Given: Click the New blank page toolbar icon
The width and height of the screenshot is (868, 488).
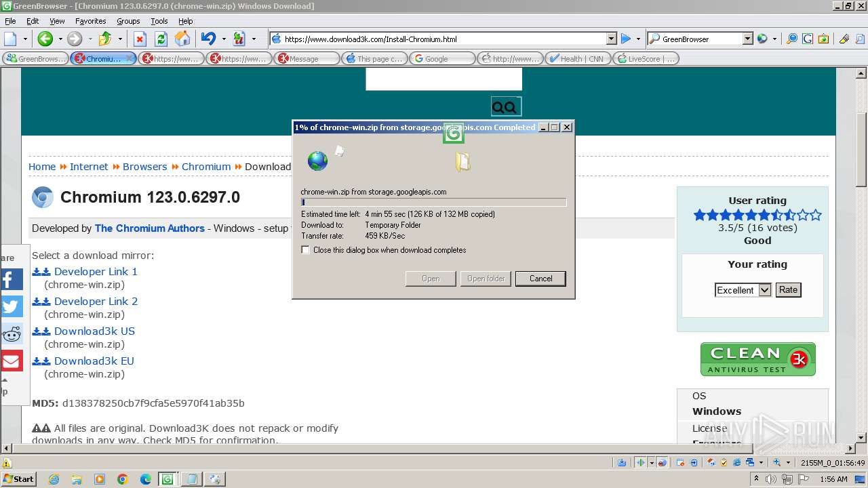Looking at the screenshot, I should point(11,39).
